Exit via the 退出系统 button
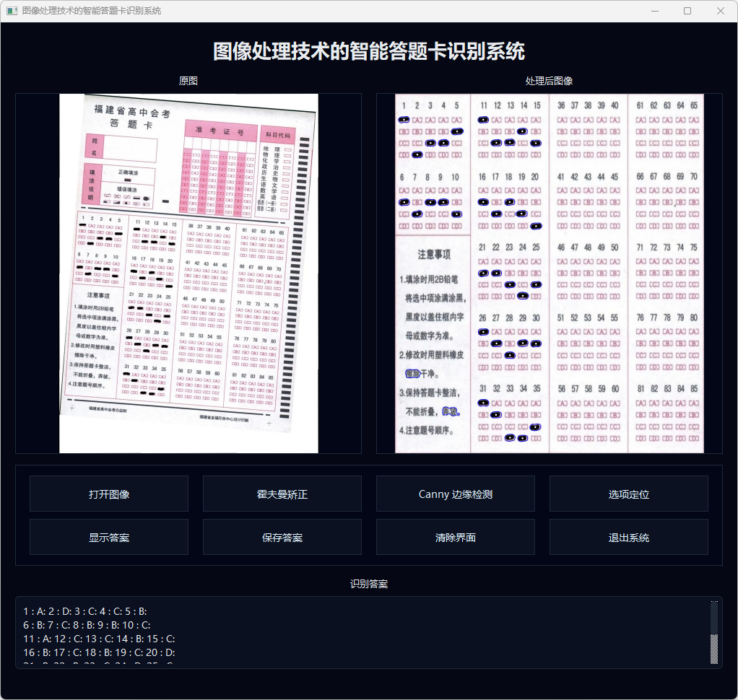Screen dimensions: 738x700 pyautogui.click(x=629, y=538)
